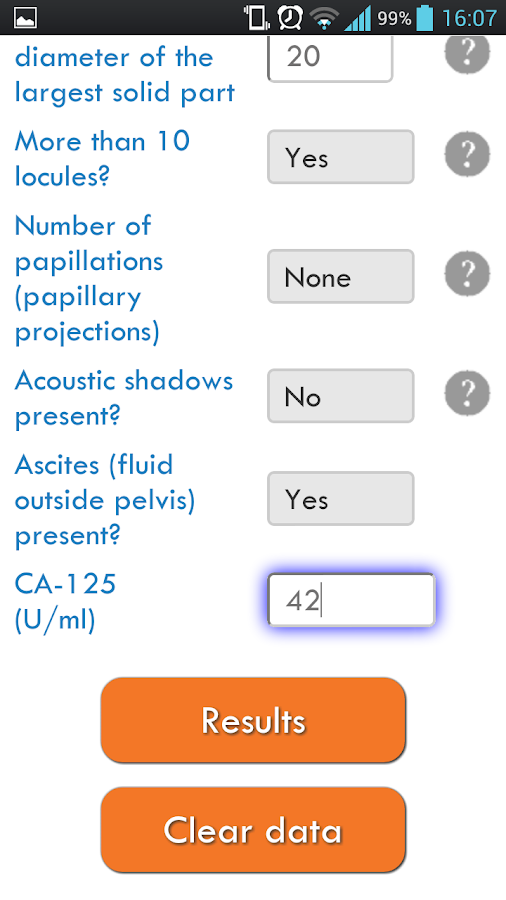Change the Ascites present selection from Yes
Screen dimensions: 506x900
pos(341,499)
